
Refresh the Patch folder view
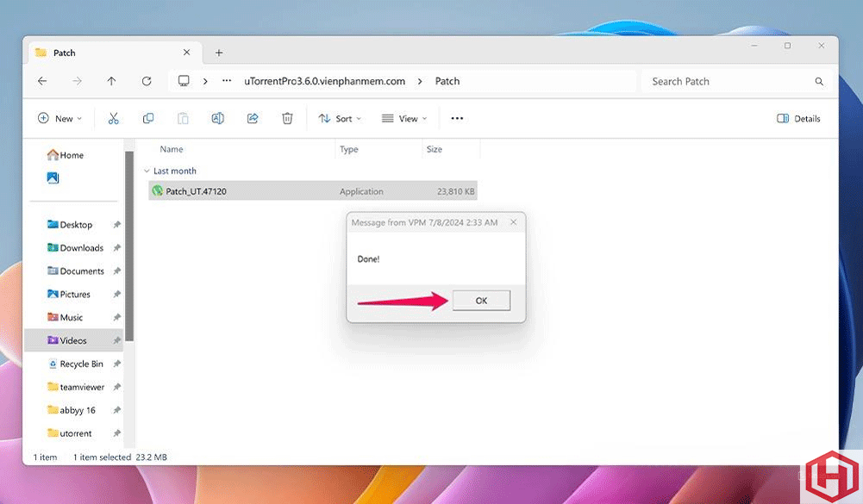pyautogui.click(x=147, y=82)
